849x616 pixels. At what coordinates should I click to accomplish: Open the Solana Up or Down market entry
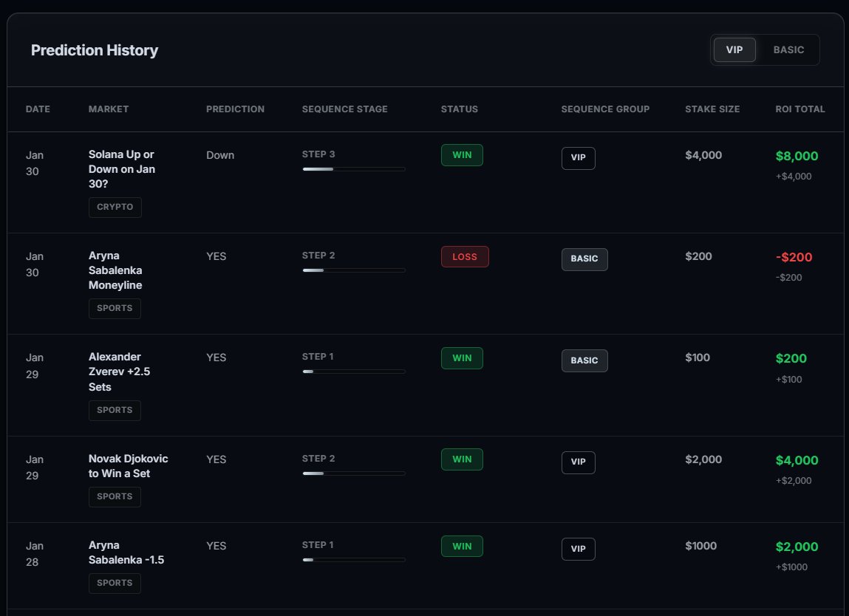[x=121, y=168]
